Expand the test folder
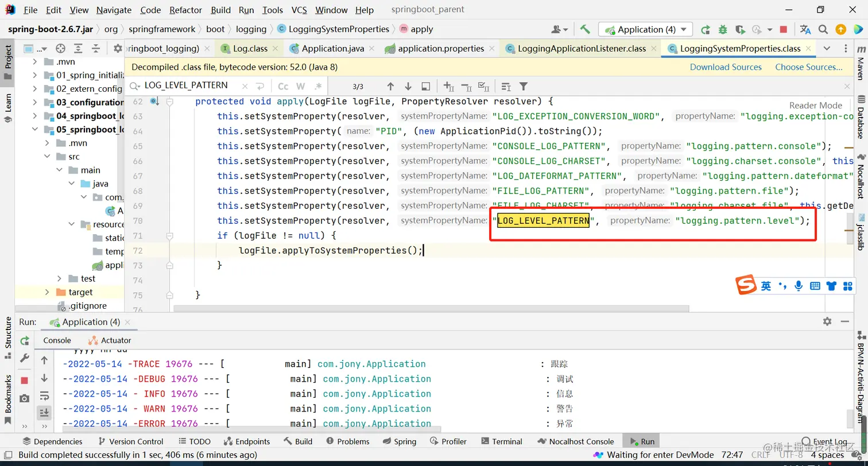 tap(60, 278)
